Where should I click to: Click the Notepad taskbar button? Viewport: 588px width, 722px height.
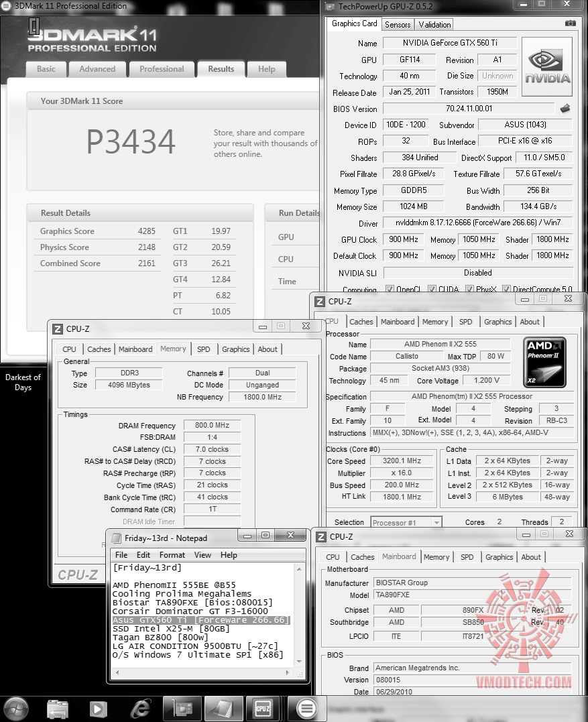point(223,709)
